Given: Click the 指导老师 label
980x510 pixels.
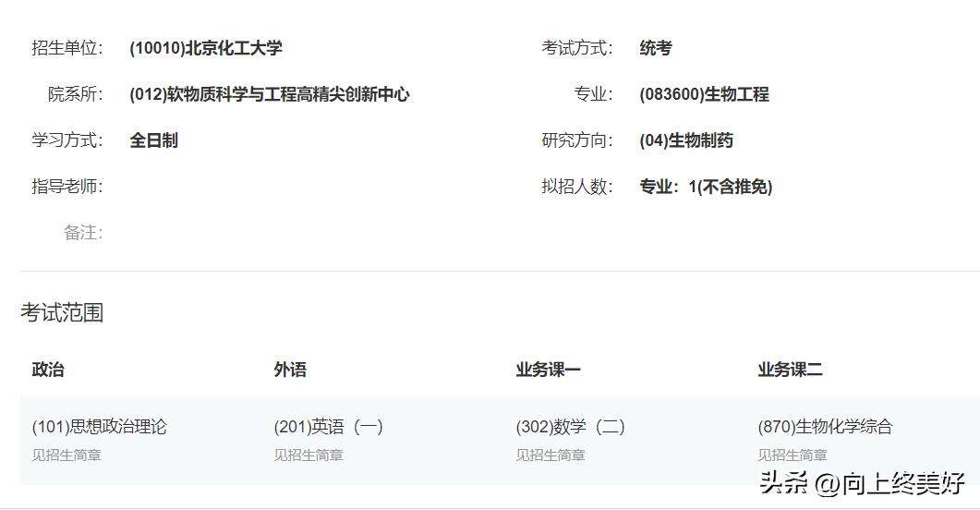Looking at the screenshot, I should [x=67, y=187].
